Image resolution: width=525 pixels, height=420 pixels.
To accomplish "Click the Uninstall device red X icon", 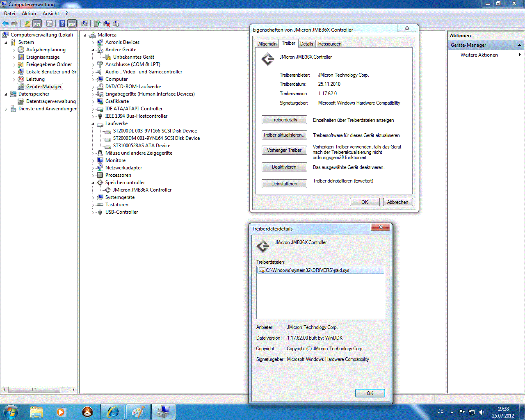I will pyautogui.click(x=107, y=24).
